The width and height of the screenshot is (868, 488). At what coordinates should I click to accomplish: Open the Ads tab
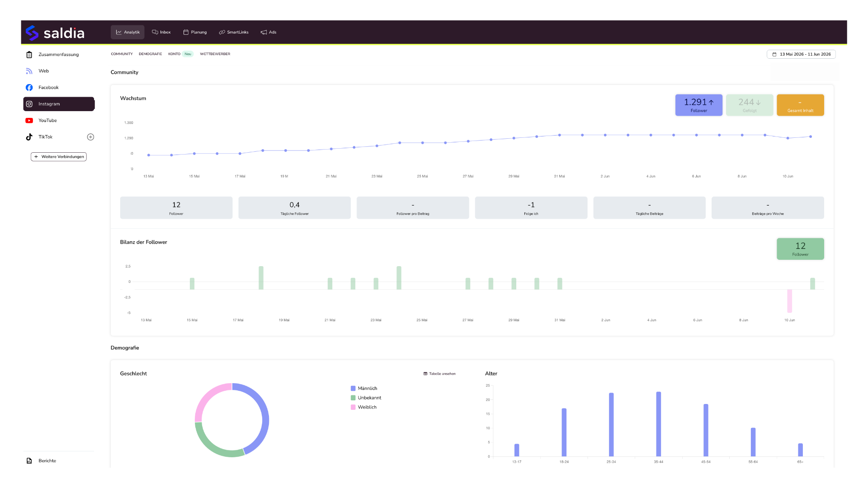pyautogui.click(x=269, y=32)
